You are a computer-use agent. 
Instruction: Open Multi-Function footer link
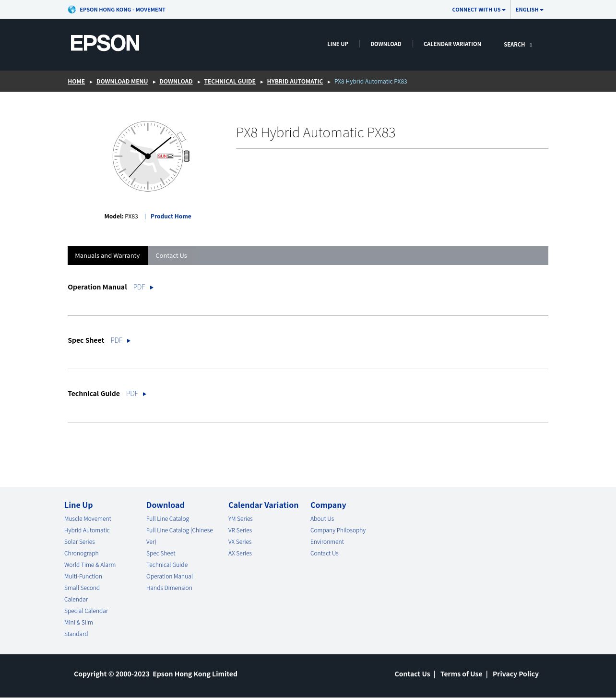coord(83,577)
